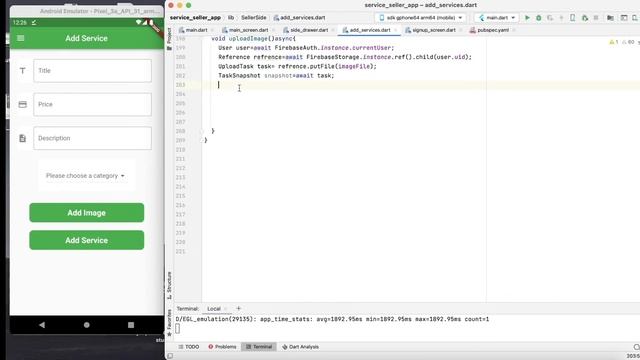Viewport: 640px width, 360px height.
Task: Click the lib breadcrumb item
Action: pyautogui.click(x=231, y=18)
